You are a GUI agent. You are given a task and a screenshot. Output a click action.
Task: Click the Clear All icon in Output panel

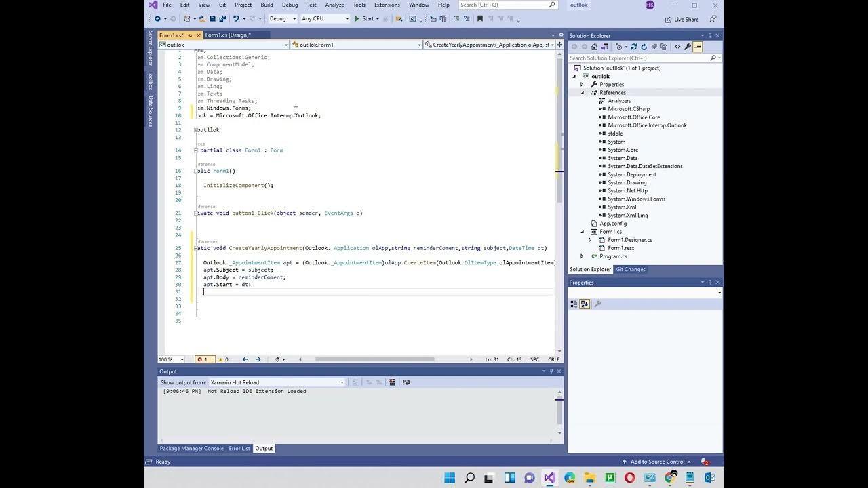pos(393,382)
